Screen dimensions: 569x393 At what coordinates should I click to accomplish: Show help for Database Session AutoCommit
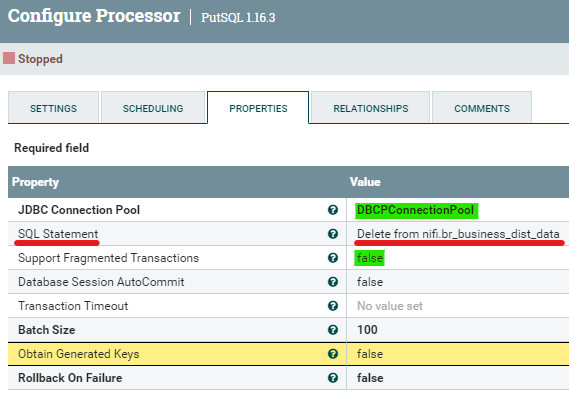[x=333, y=282]
